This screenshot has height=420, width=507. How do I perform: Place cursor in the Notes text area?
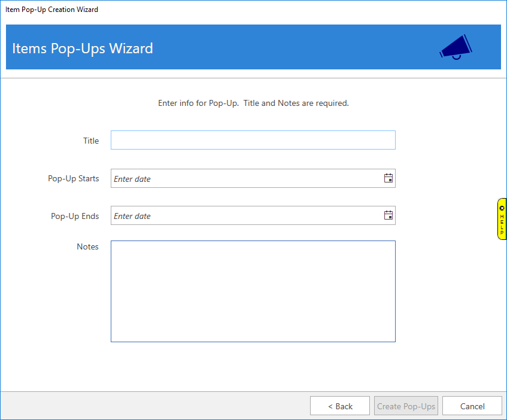(x=253, y=291)
